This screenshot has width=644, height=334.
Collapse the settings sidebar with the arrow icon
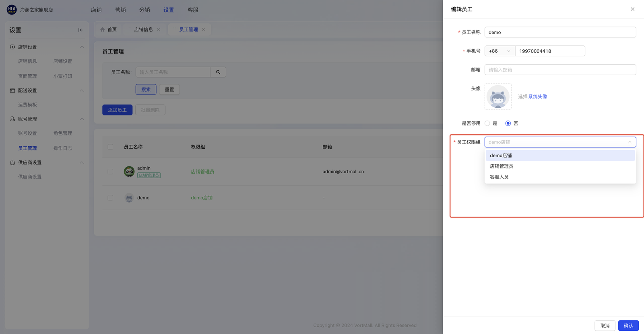[80, 30]
